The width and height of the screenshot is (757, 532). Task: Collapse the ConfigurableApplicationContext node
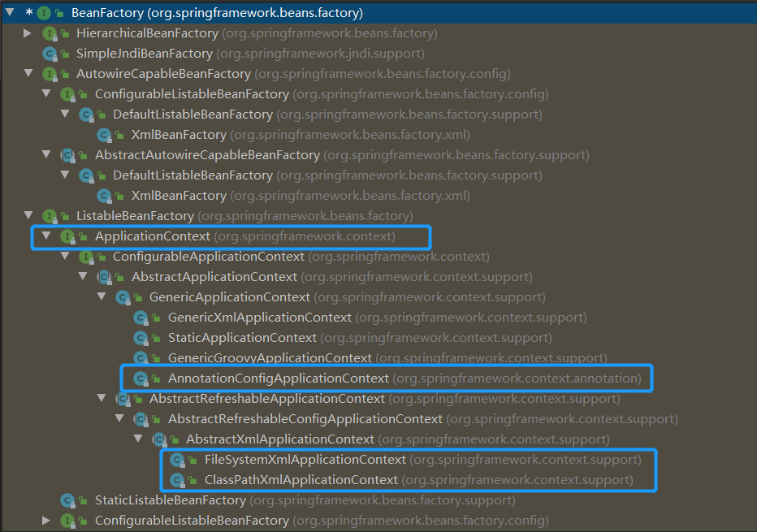click(x=65, y=256)
